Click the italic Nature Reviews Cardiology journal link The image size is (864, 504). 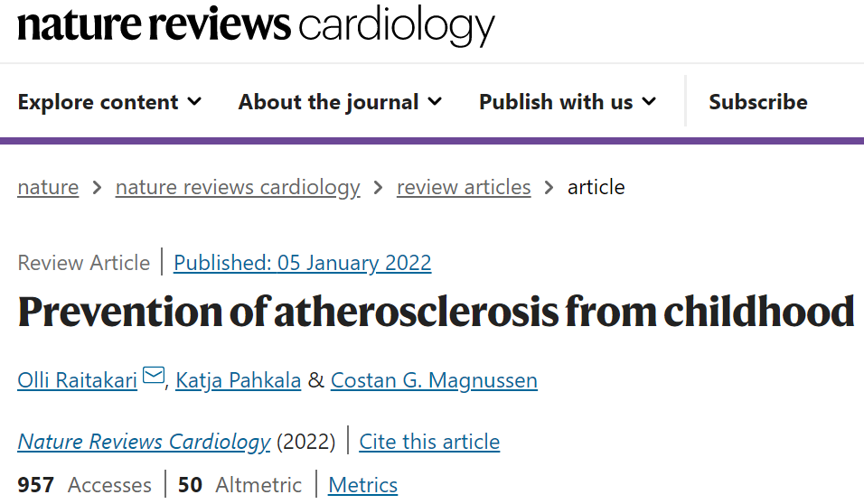tap(144, 441)
